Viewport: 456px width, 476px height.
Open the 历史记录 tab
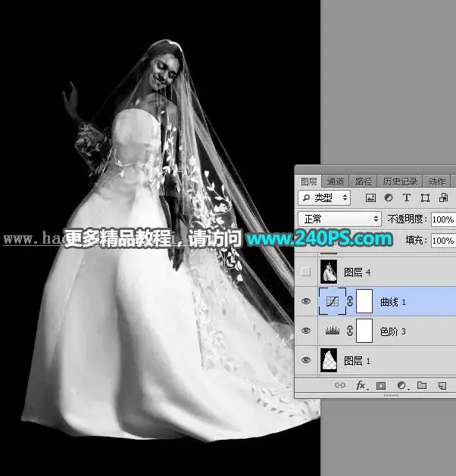tap(400, 182)
